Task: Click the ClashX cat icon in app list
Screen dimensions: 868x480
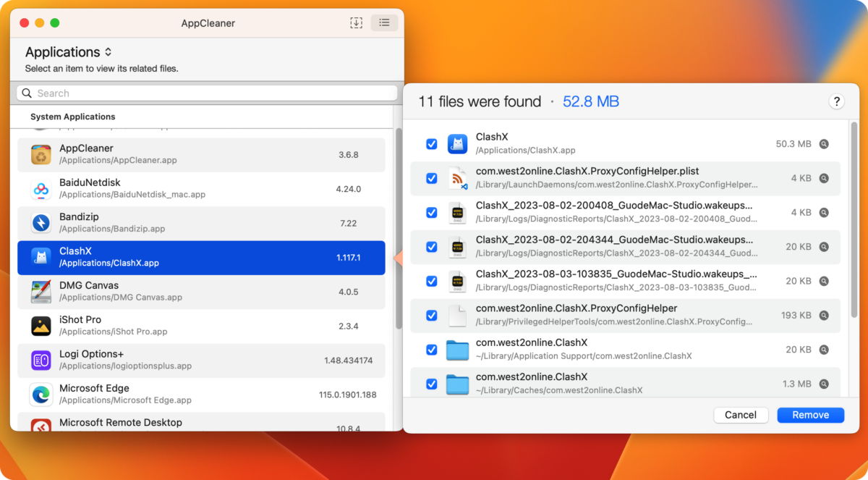Action: click(41, 257)
